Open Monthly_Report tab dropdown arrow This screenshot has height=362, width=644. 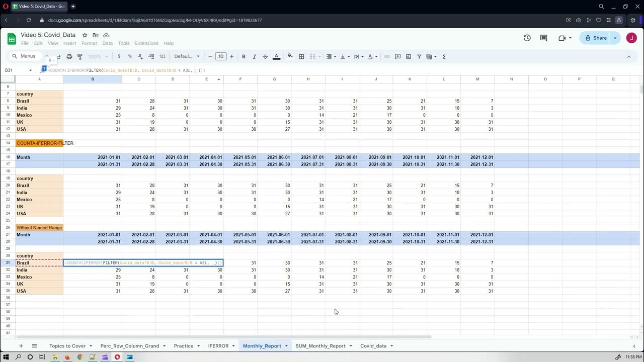pyautogui.click(x=286, y=346)
